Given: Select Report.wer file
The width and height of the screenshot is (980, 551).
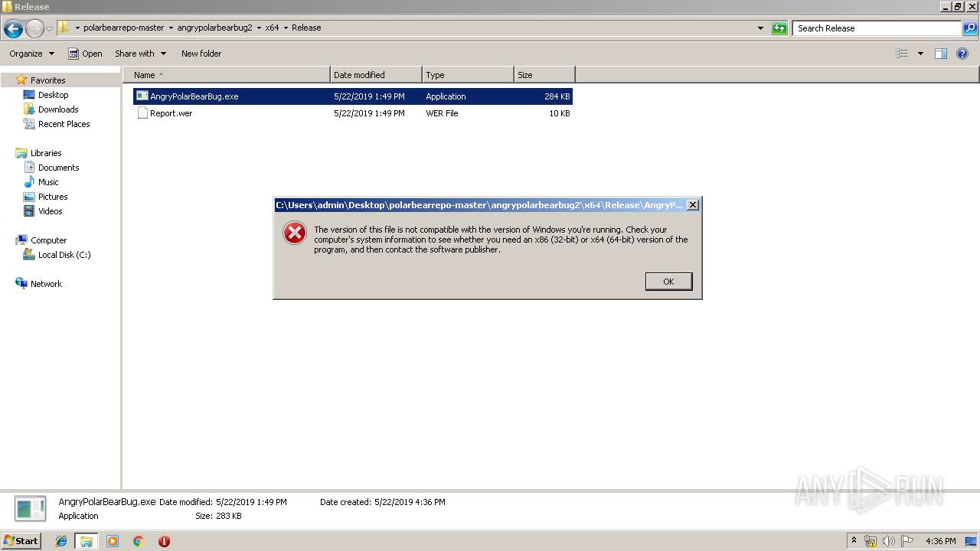Looking at the screenshot, I should tap(353, 113).
